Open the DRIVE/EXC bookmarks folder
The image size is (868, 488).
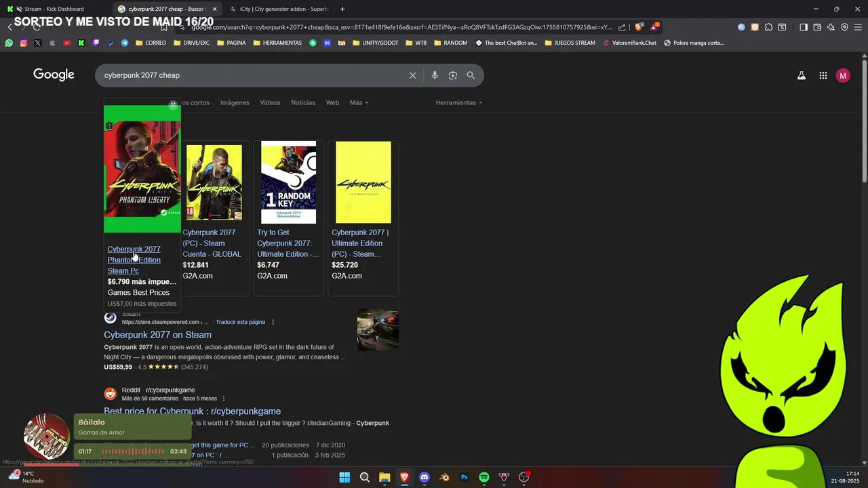coord(191,43)
